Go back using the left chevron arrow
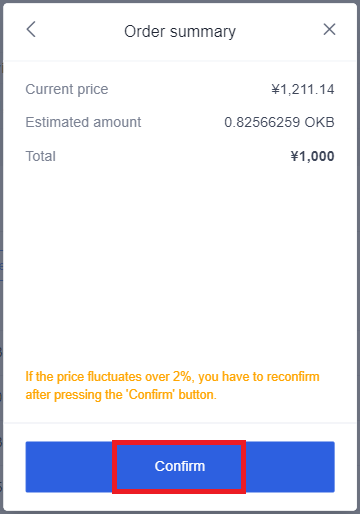The image size is (360, 514). coord(31,29)
